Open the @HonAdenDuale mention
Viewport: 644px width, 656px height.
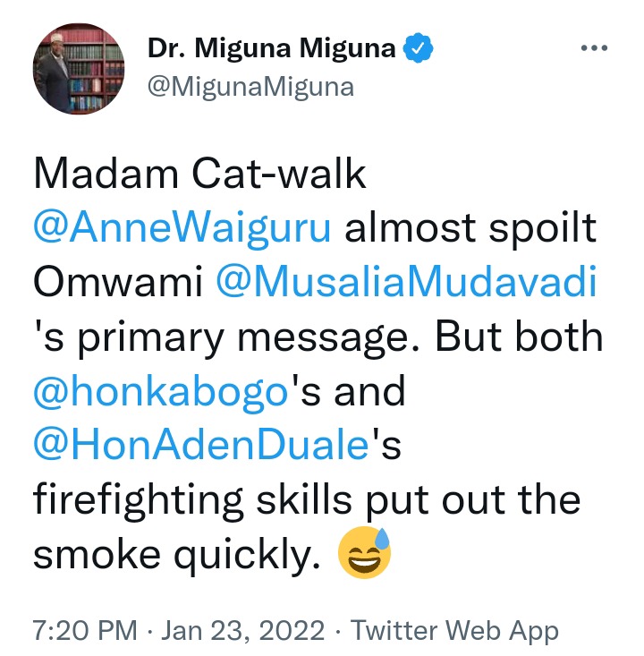[x=200, y=445]
